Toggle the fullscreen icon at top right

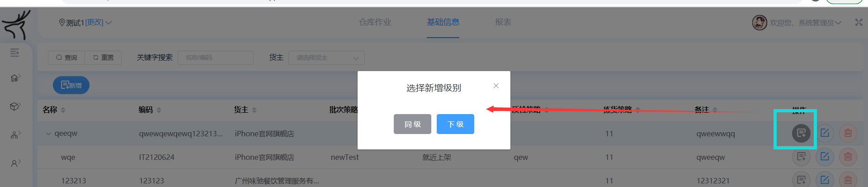(859, 22)
